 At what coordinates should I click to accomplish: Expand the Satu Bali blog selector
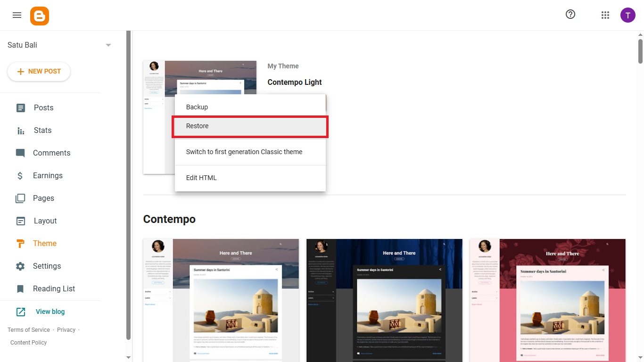(x=108, y=45)
